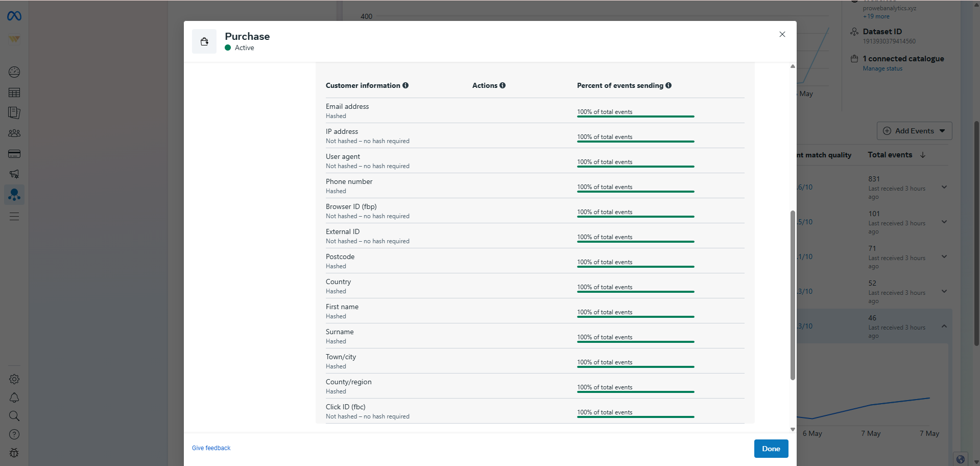Open the Notifications bell icon
The height and width of the screenshot is (466, 980).
pyautogui.click(x=14, y=398)
